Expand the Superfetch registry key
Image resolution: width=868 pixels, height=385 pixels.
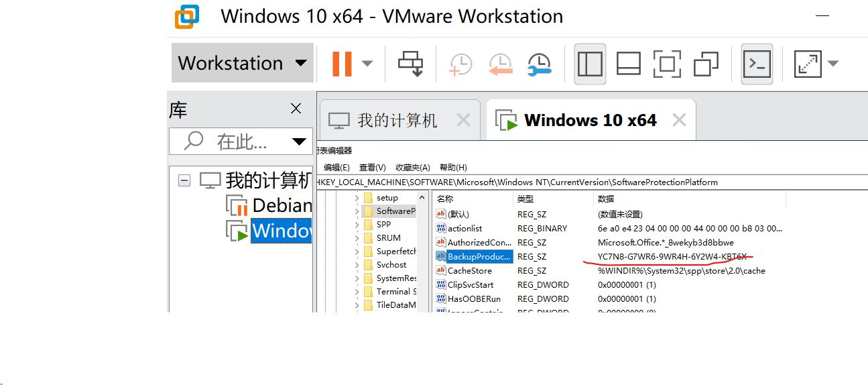coord(357,252)
